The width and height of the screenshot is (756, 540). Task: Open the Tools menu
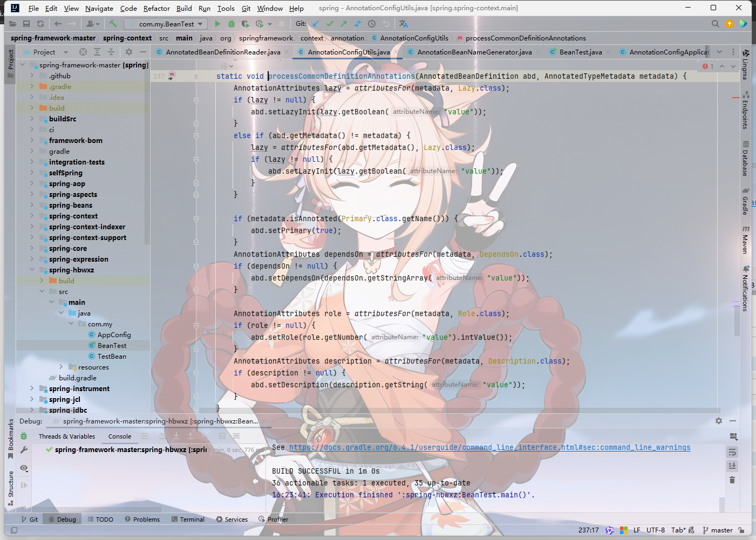pyautogui.click(x=226, y=8)
